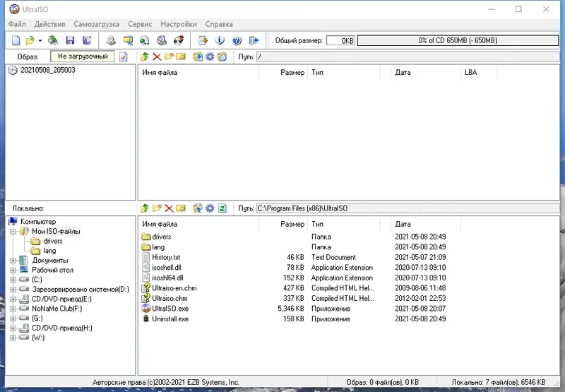Click the Open file folder icon
The image size is (565, 392).
click(x=30, y=40)
